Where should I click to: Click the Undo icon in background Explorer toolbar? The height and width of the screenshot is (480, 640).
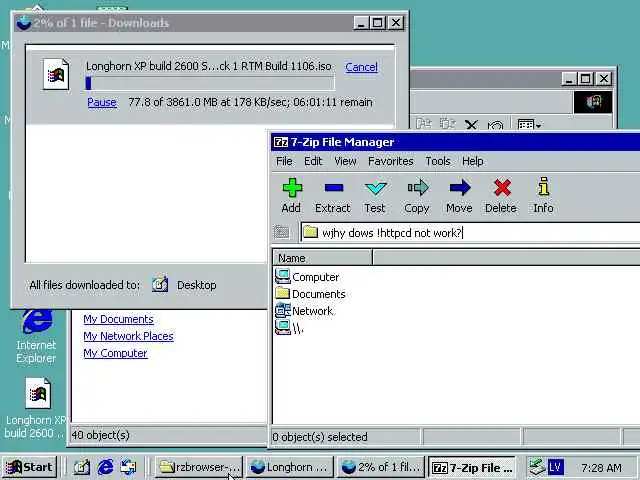pos(495,125)
